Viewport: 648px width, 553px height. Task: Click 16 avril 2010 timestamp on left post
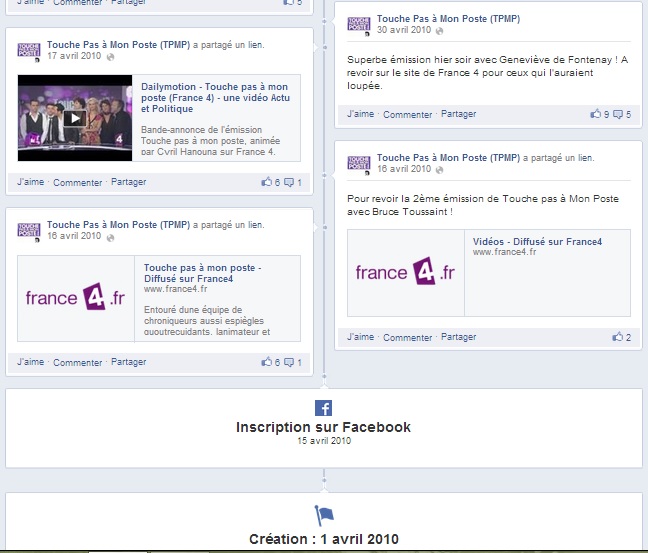pos(74,236)
